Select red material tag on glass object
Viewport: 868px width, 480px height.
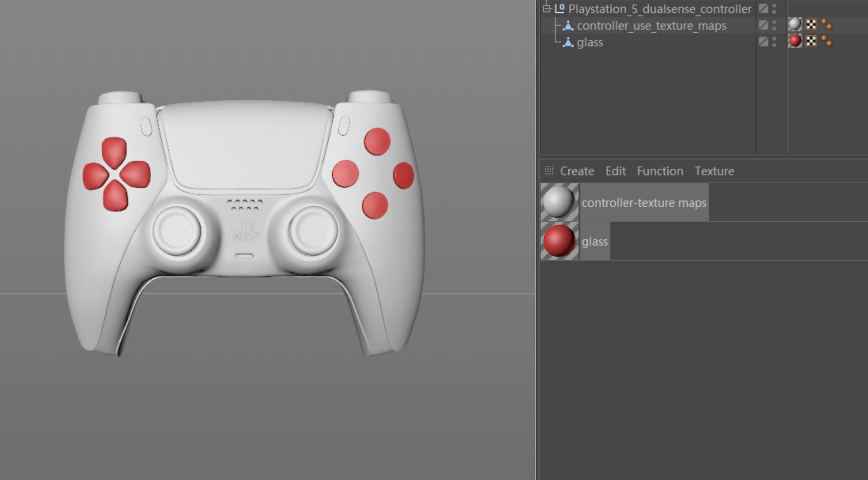pos(795,41)
